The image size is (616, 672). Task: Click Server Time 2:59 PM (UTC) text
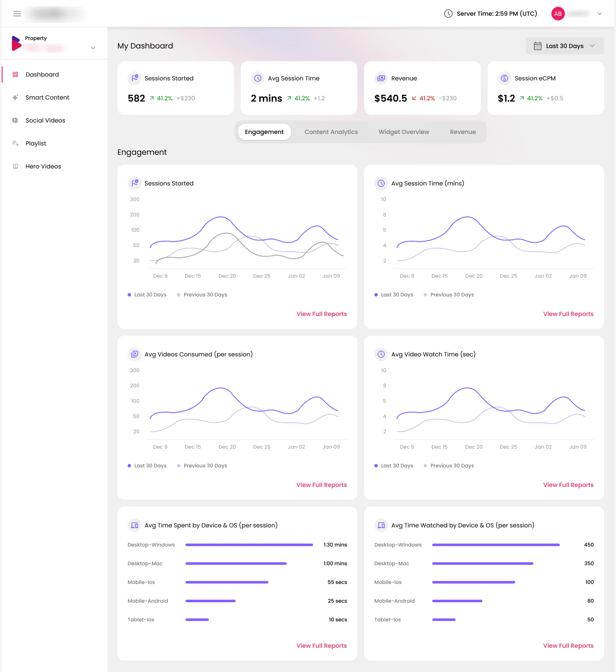point(497,14)
